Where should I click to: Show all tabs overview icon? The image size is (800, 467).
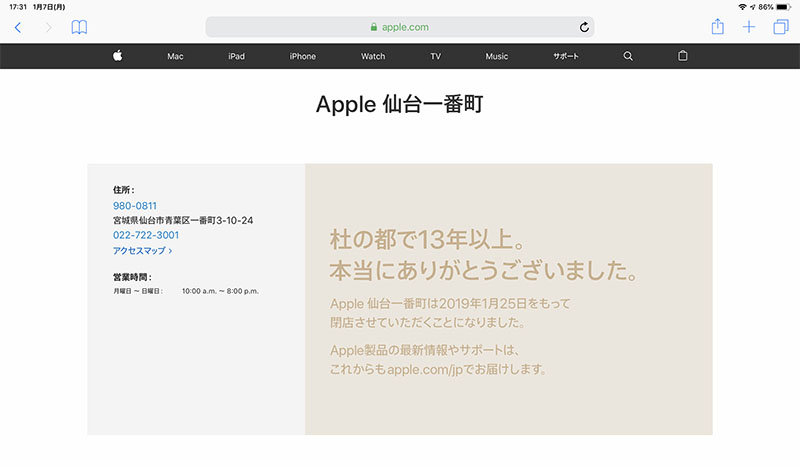781,27
